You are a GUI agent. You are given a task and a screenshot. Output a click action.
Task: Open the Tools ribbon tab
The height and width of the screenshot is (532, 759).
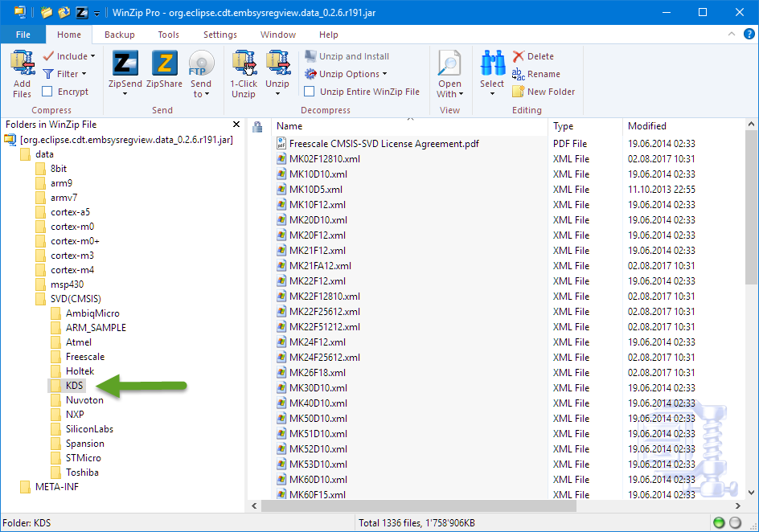click(168, 35)
